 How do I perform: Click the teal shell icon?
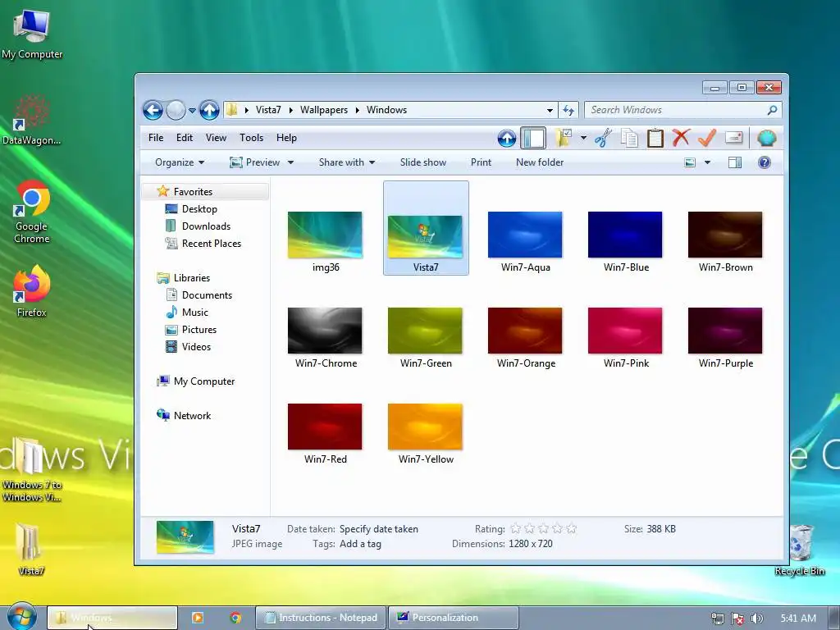pos(767,138)
